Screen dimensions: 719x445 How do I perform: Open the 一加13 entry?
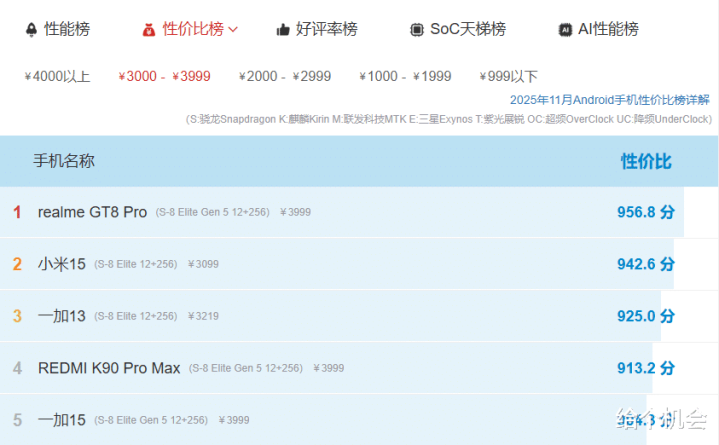(x=61, y=316)
